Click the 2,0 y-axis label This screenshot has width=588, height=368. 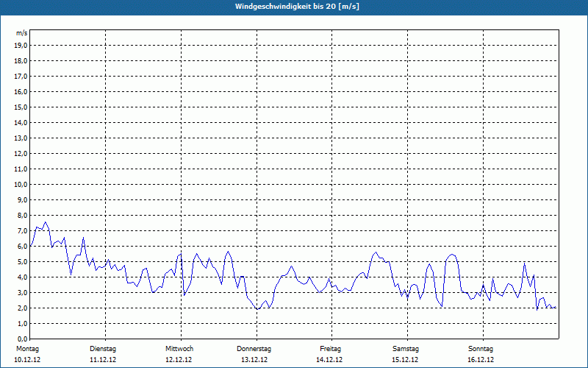22,308
